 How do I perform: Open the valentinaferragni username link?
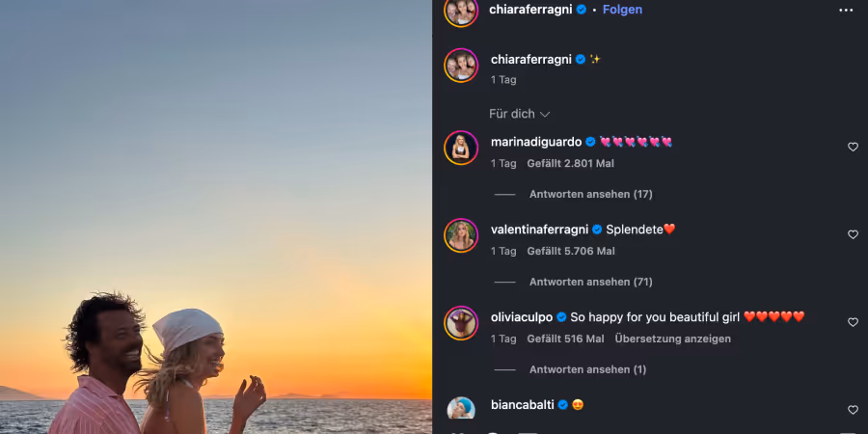click(x=540, y=230)
